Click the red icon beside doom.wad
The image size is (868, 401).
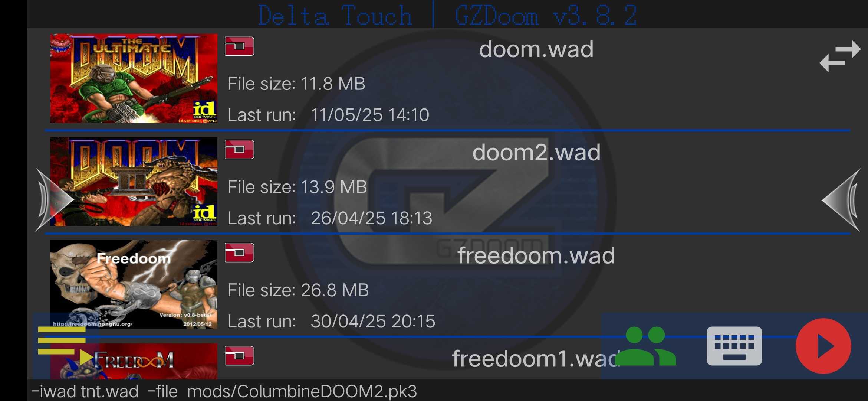pyautogui.click(x=239, y=46)
